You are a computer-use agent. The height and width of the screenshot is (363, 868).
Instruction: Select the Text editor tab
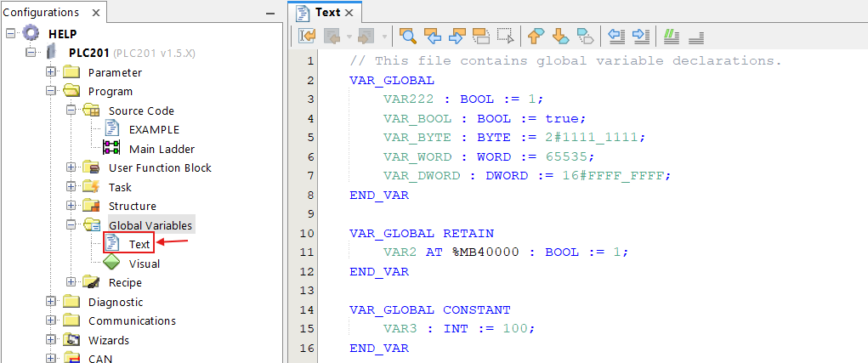(x=326, y=12)
